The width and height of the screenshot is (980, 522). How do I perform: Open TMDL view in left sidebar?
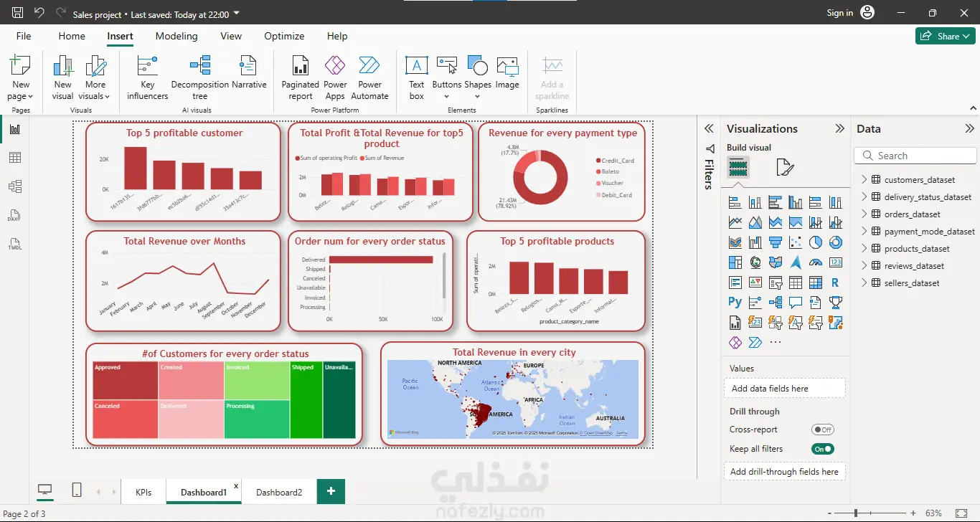[15, 244]
